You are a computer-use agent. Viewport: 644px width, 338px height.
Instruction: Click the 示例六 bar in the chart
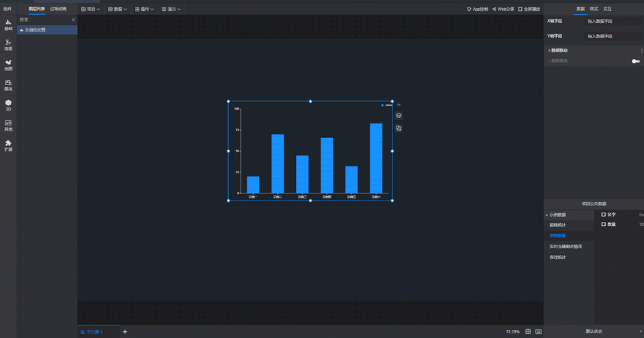(x=376, y=158)
